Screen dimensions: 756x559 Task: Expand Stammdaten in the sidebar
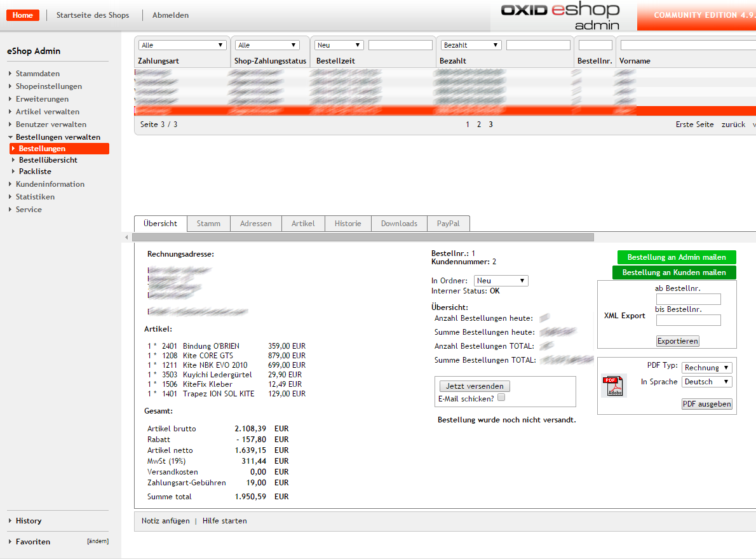click(37, 73)
